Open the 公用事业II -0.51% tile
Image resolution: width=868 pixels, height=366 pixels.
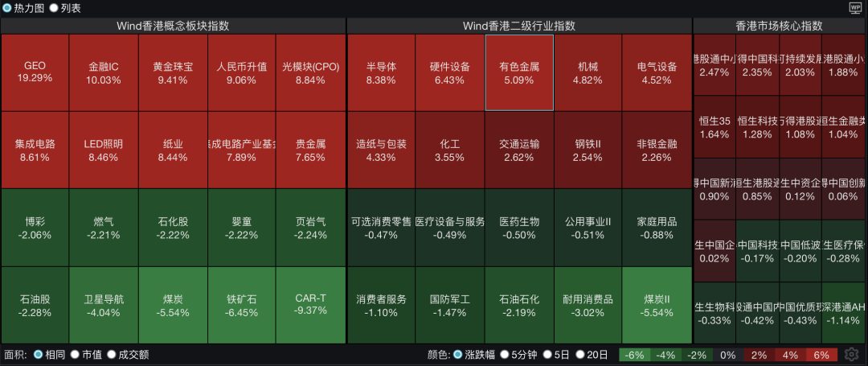588,228
